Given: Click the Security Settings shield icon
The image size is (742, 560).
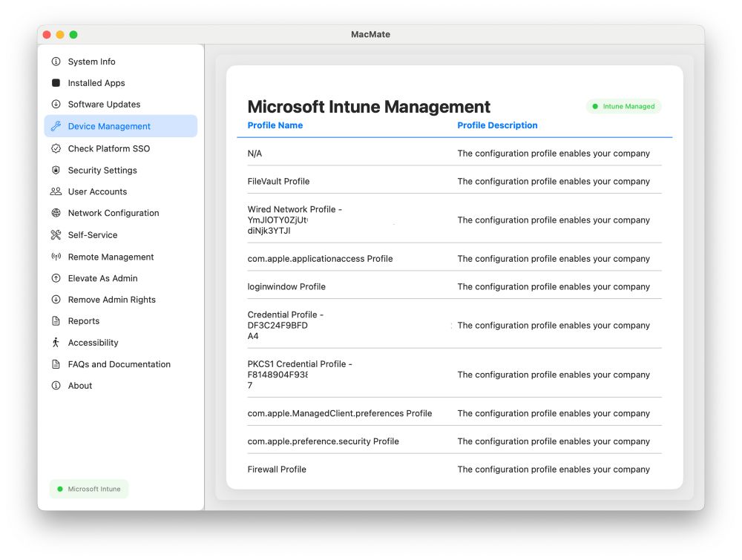Looking at the screenshot, I should click(x=56, y=171).
